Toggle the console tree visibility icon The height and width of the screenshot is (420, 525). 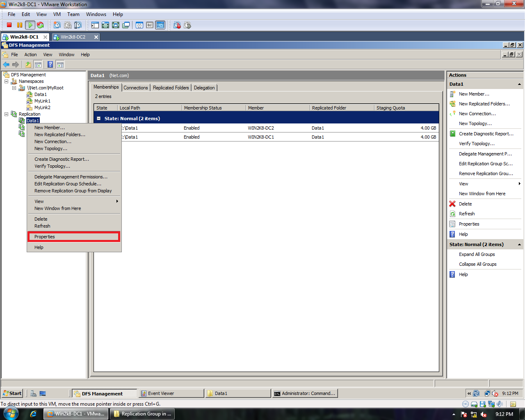click(38, 64)
